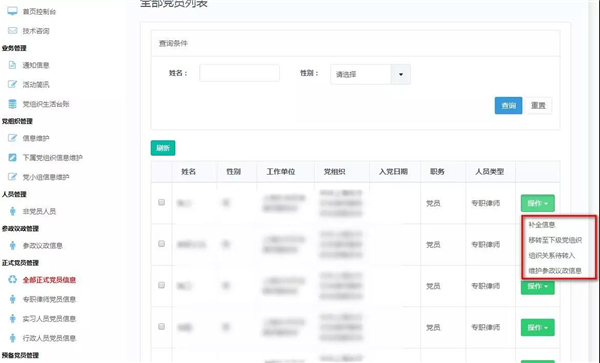Viewport: 600px width, 363px height.
Task: Click the 参政议政管理 sidebar section heading
Action: (x=20, y=229)
